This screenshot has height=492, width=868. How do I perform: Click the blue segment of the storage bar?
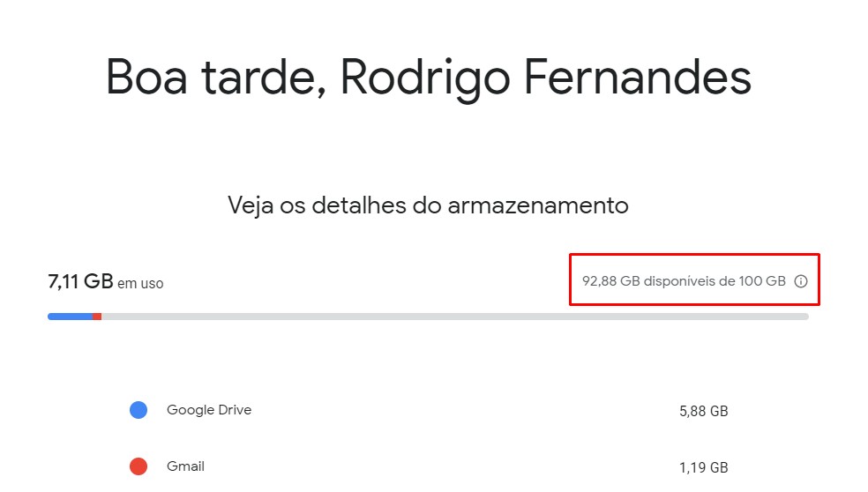[x=71, y=317]
